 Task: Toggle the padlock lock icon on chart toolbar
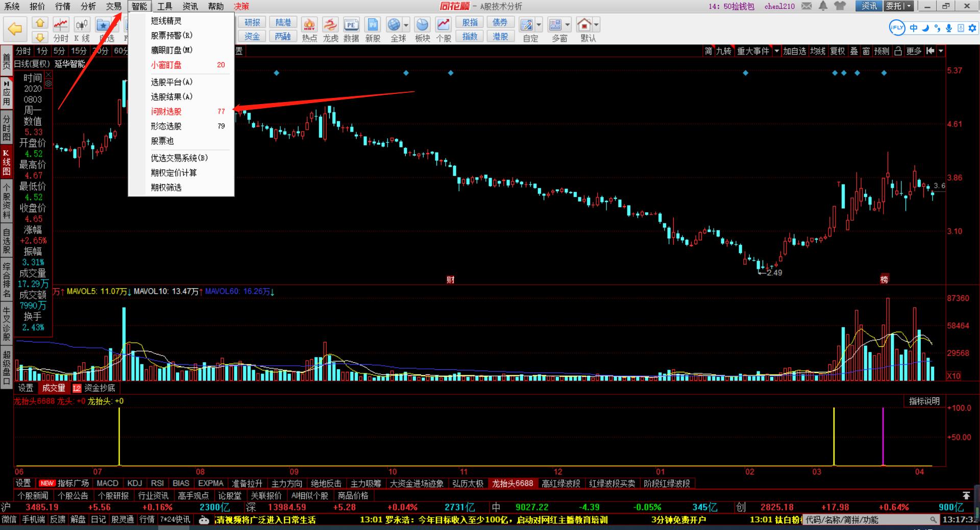pyautogui.click(x=898, y=51)
